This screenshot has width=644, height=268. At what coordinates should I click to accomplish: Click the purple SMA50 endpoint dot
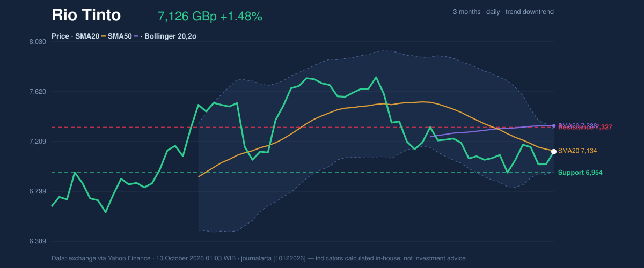554,126
